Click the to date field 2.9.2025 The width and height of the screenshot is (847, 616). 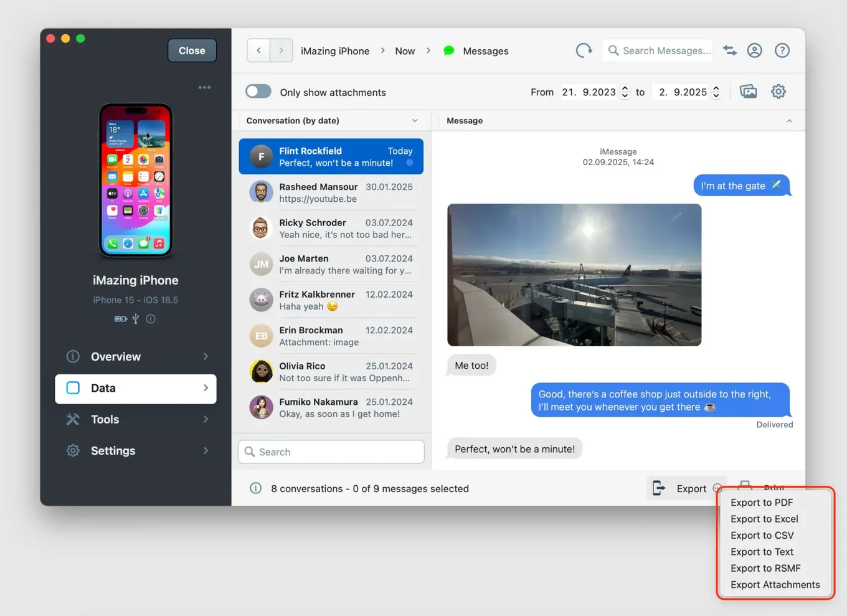pos(681,92)
